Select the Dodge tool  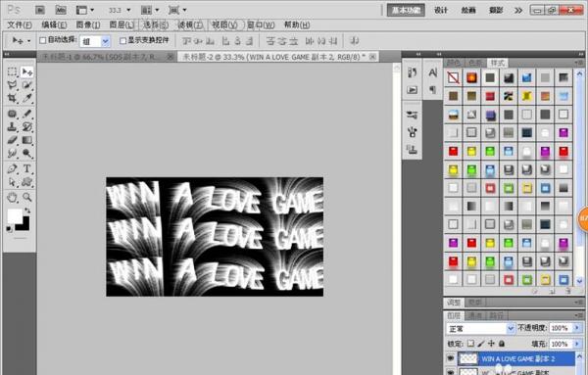27,153
